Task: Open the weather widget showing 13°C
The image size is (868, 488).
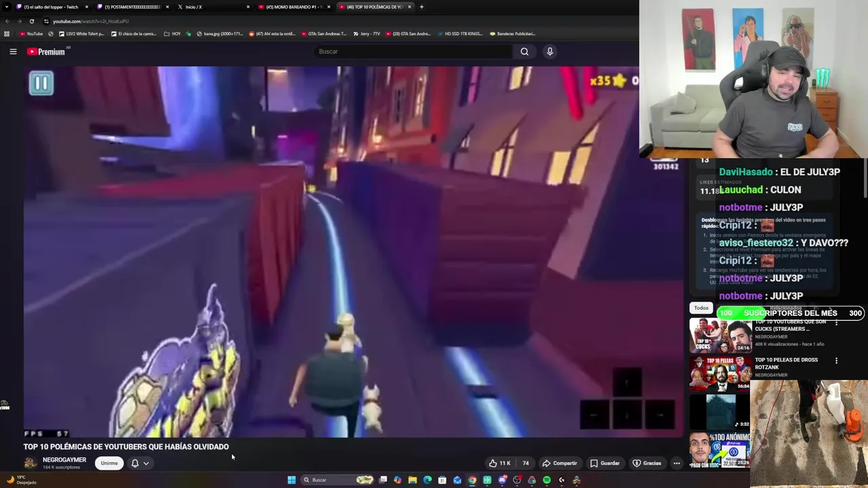Action: pos(20,480)
